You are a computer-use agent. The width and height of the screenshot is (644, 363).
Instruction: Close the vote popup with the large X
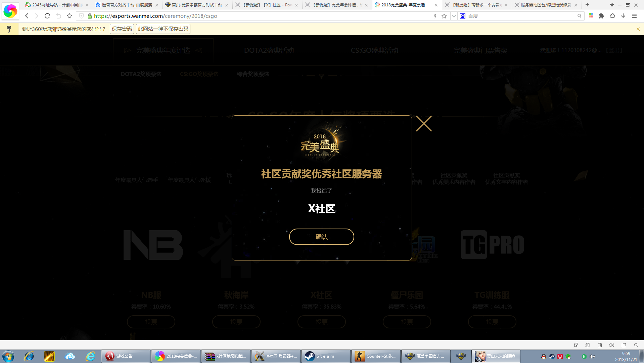click(x=424, y=124)
